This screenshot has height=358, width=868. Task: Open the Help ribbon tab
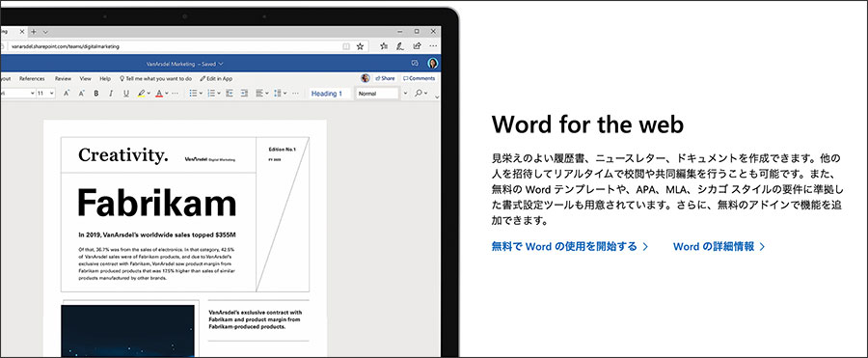pyautogui.click(x=105, y=79)
